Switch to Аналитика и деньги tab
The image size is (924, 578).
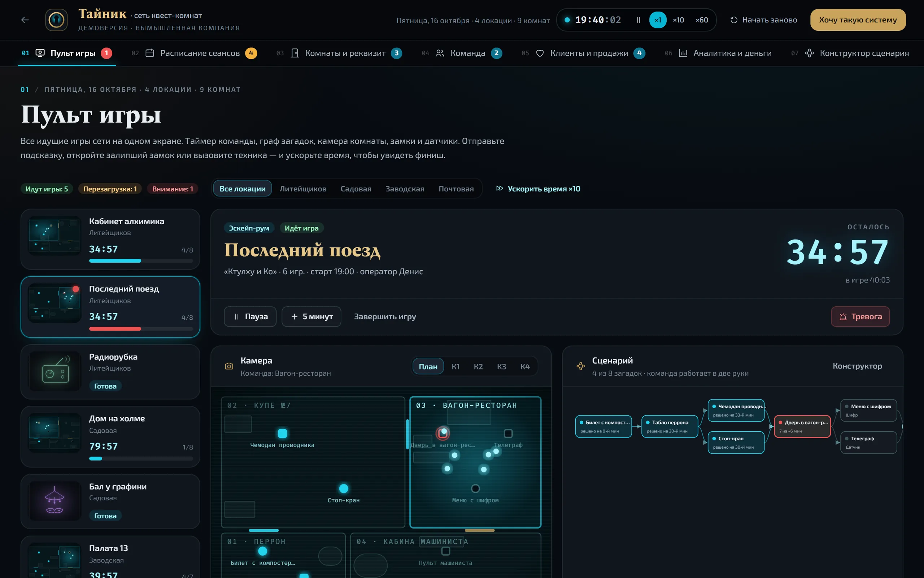(x=718, y=53)
